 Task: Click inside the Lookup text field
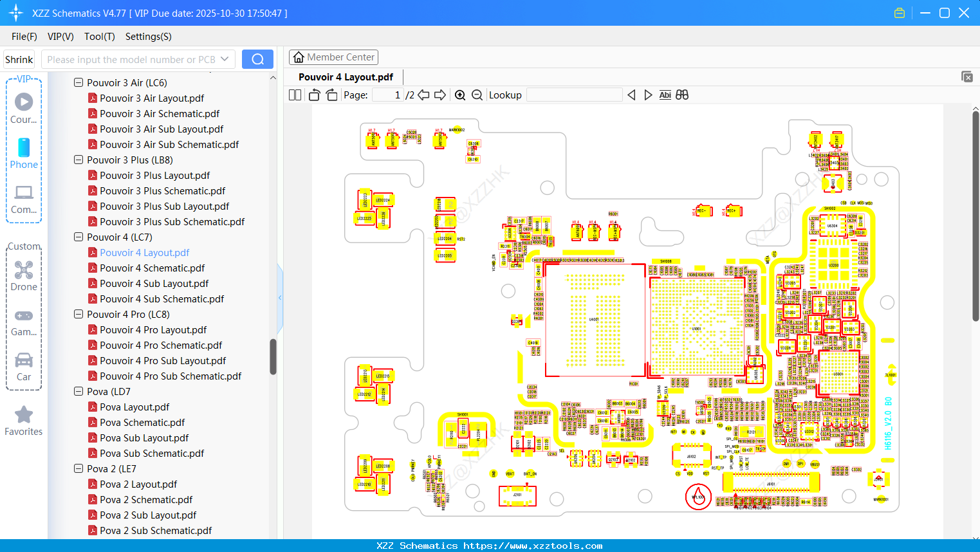point(574,95)
